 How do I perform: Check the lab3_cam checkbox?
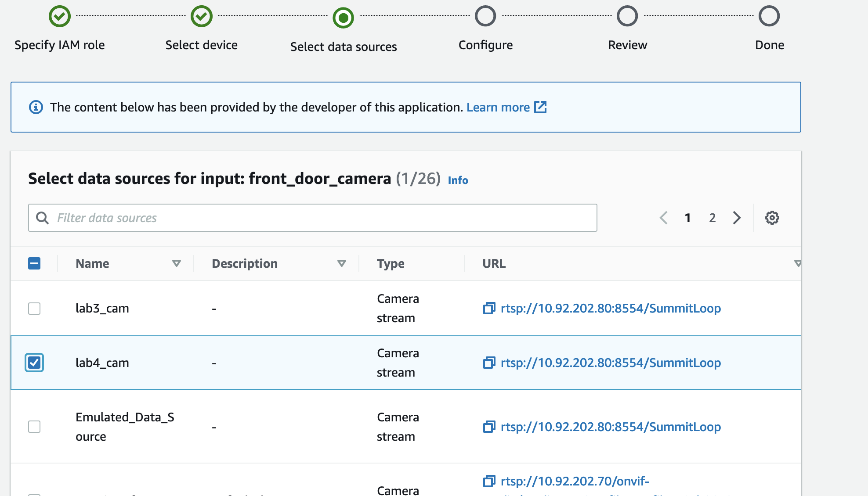pos(34,309)
